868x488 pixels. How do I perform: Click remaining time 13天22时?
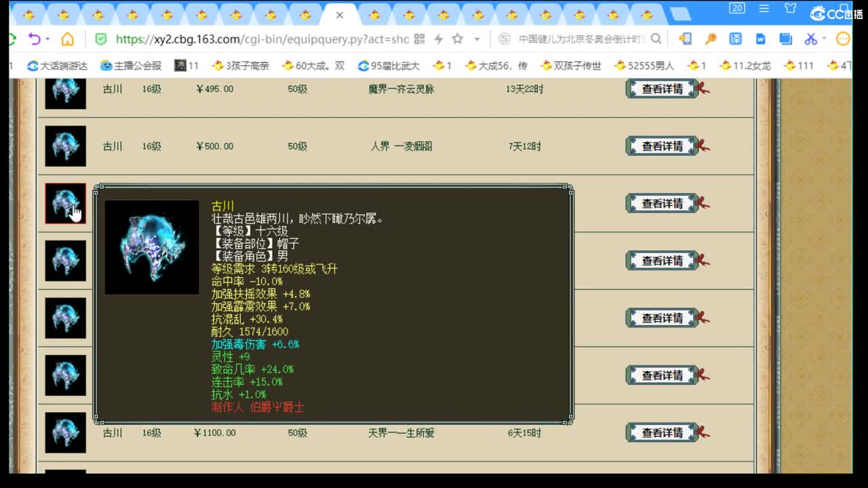(525, 89)
